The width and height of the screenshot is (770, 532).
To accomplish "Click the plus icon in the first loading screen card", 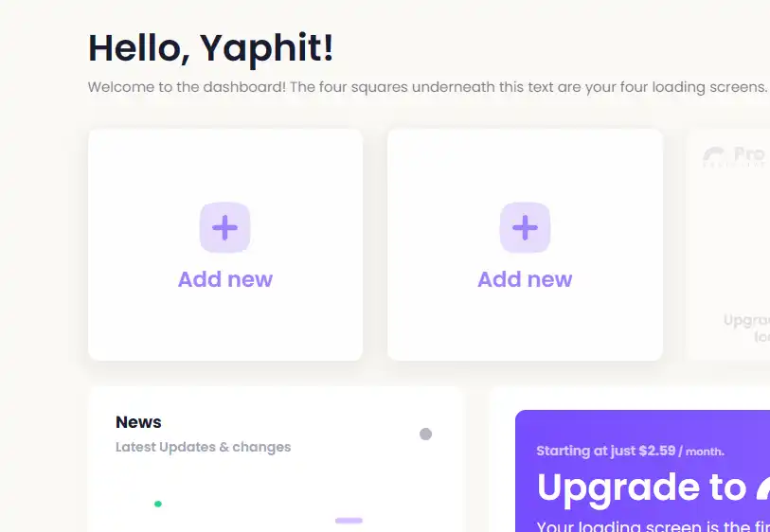I will [224, 227].
